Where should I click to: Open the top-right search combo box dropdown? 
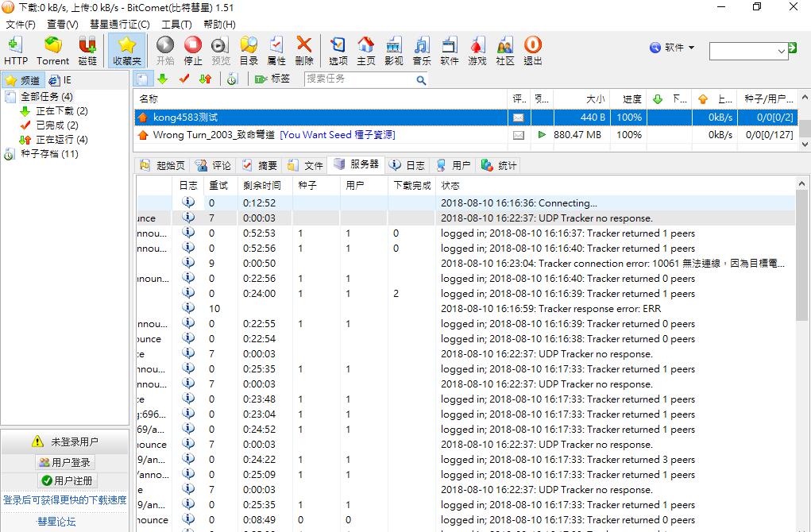781,51
